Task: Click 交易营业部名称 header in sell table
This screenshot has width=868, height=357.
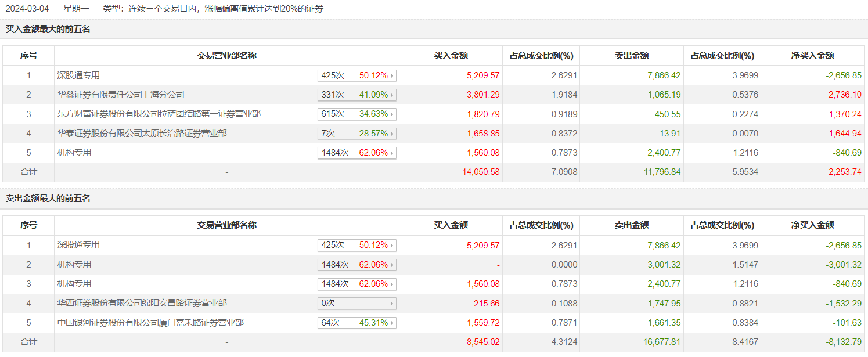Action: coord(226,225)
